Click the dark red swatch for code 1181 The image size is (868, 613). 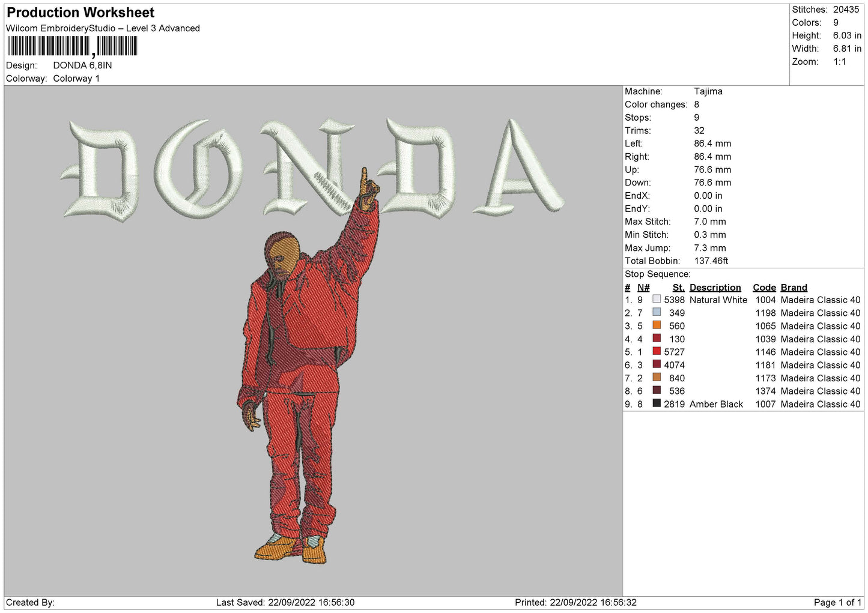(x=657, y=364)
